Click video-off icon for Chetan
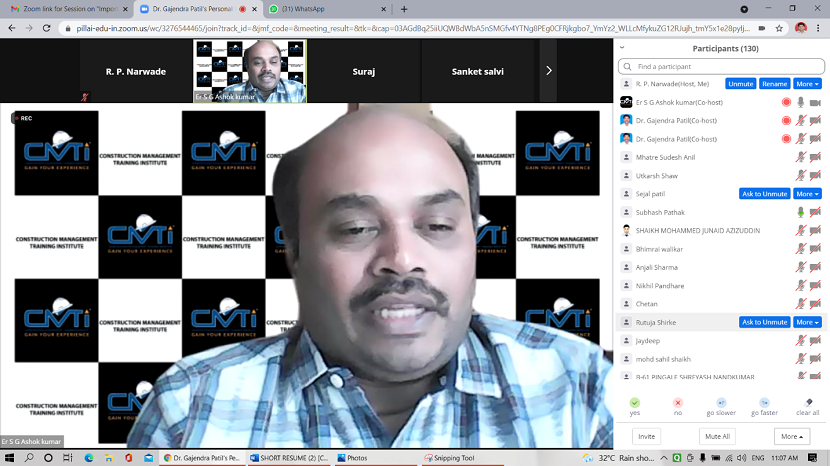 coord(815,304)
